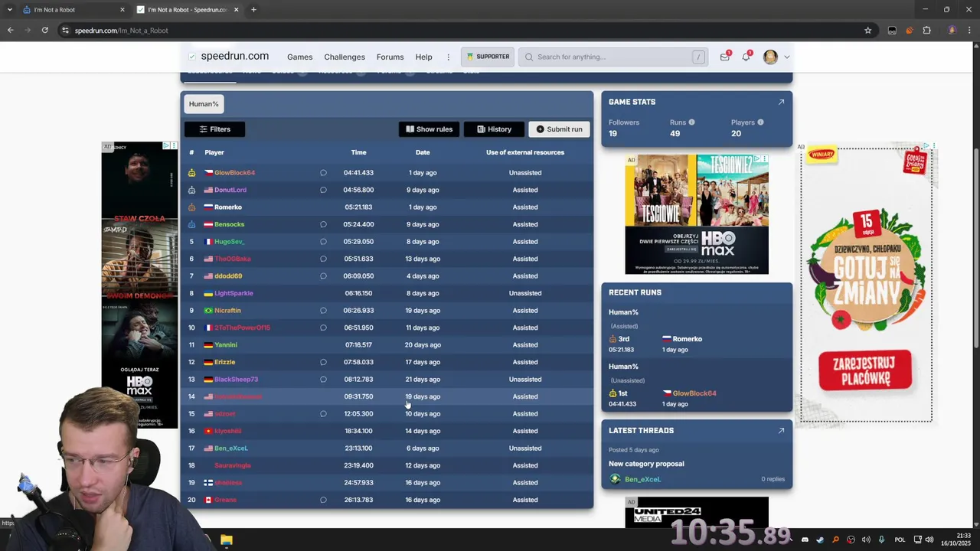
Task: Open File Explorer from the taskbar
Action: click(227, 540)
